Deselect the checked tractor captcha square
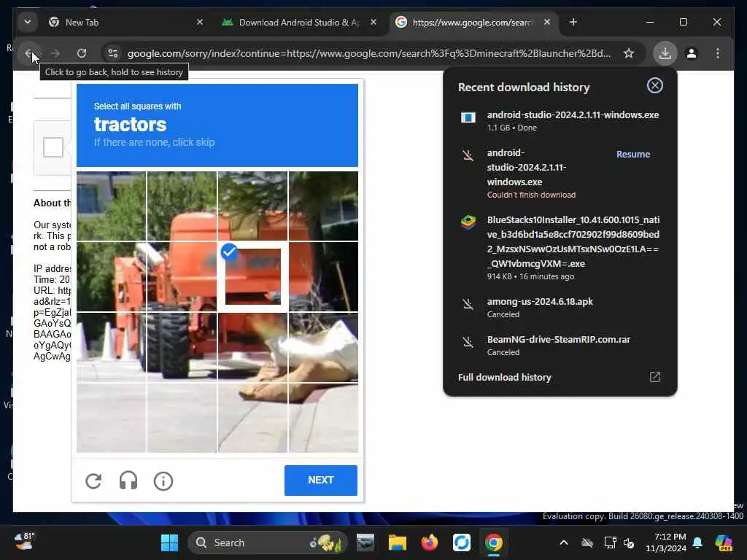 [253, 276]
